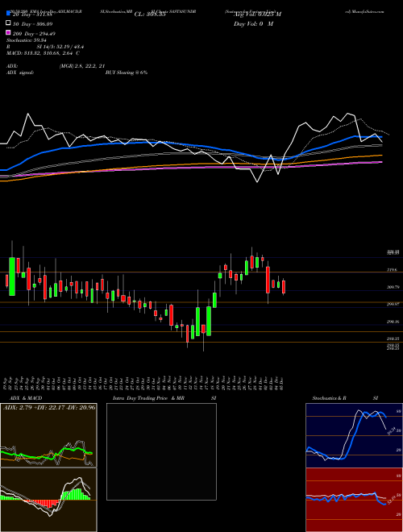
Task: Click the 'Day Vol: 0 M' value
Action: 253,23
